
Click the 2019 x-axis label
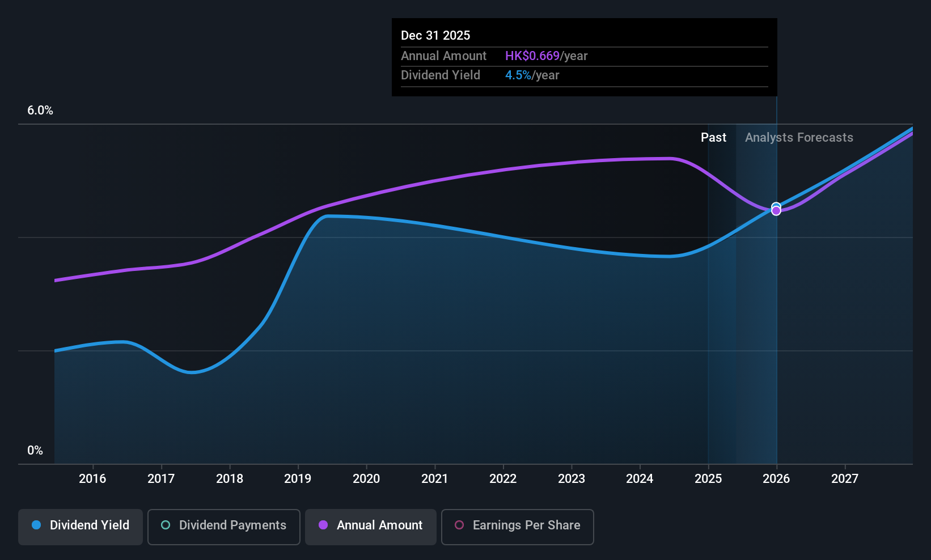click(x=298, y=479)
